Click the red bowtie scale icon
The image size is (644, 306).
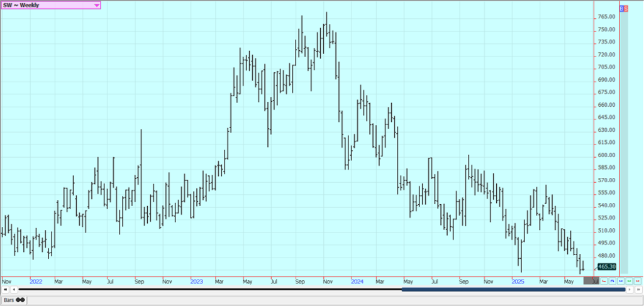pyautogui.click(x=637, y=281)
